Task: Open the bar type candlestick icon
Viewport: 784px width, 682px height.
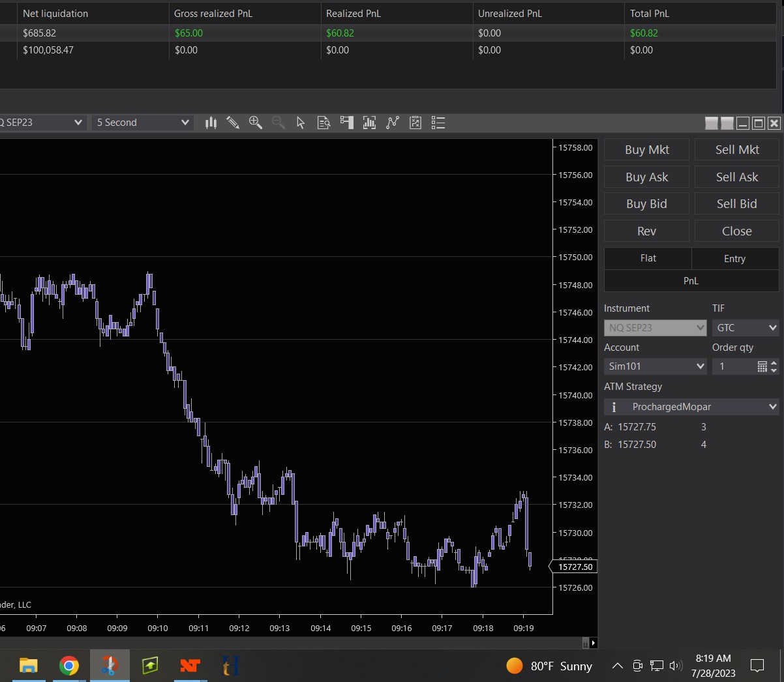Action: 211,123
